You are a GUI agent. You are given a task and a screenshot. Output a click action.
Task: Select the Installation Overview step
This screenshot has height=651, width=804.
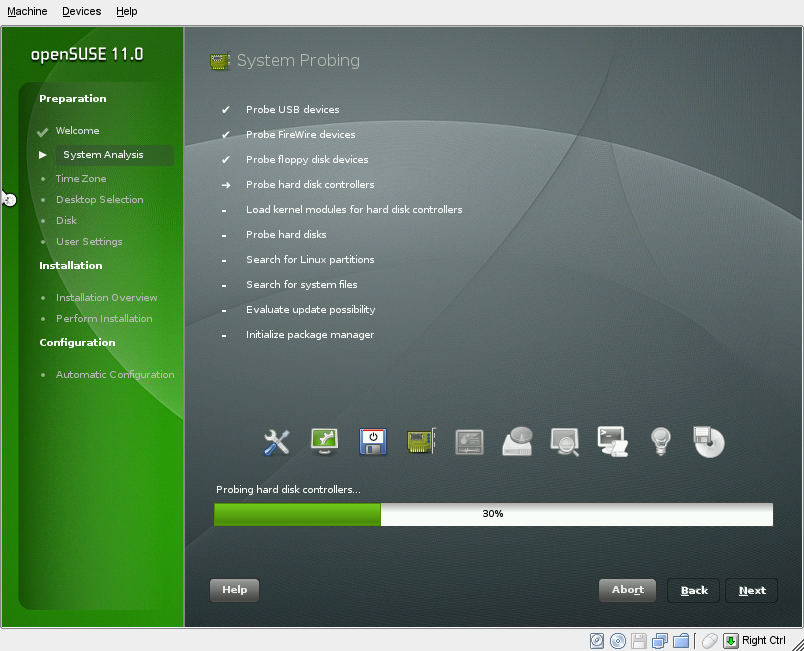click(107, 298)
